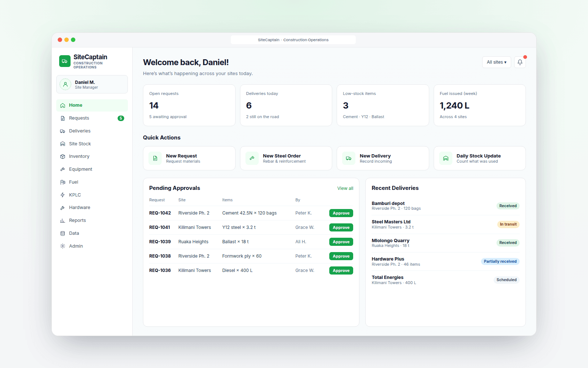The width and height of the screenshot is (588, 368).
Task: Open Daniel M. profile card
Action: (92, 84)
